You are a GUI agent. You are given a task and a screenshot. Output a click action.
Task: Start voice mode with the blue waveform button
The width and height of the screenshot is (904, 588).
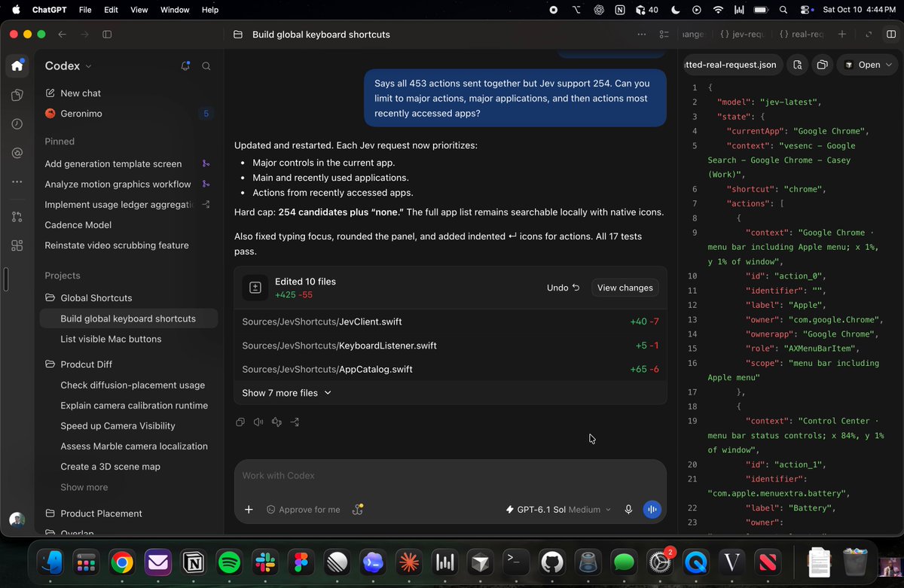tap(652, 510)
